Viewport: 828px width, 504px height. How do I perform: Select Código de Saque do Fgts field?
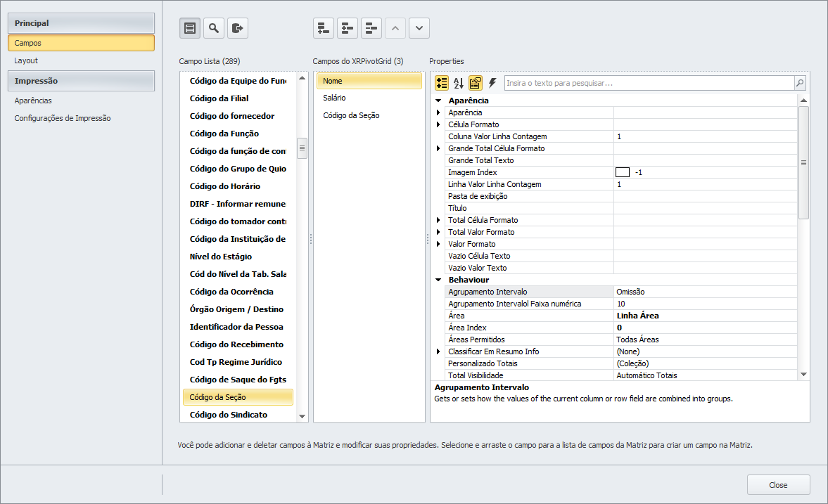(238, 380)
